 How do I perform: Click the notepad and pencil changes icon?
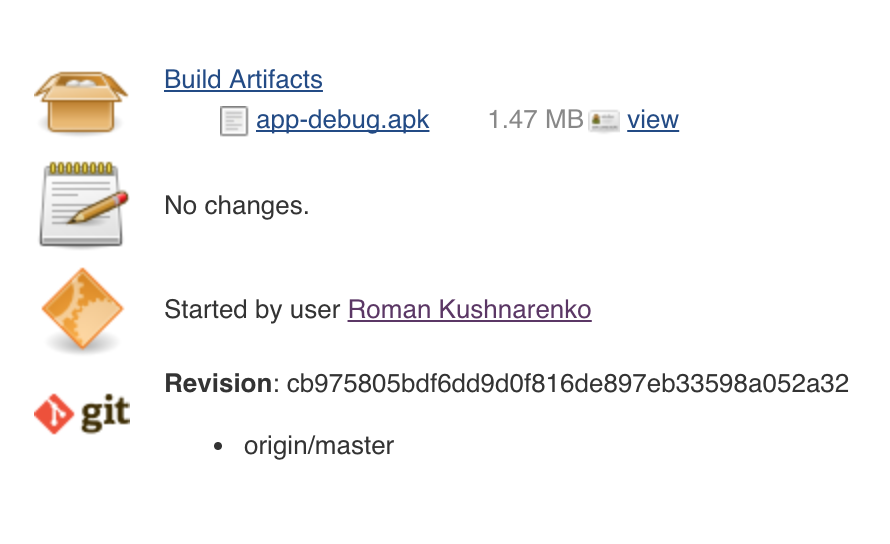82,205
